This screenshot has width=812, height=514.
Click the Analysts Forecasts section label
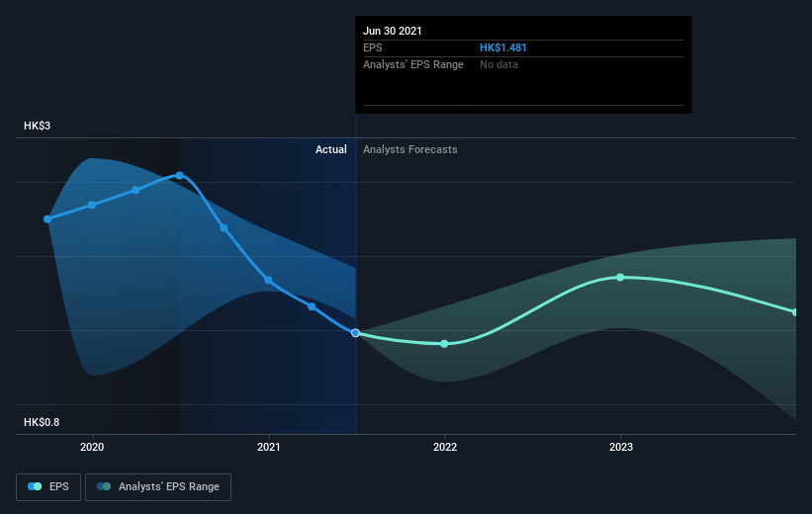pyautogui.click(x=410, y=149)
